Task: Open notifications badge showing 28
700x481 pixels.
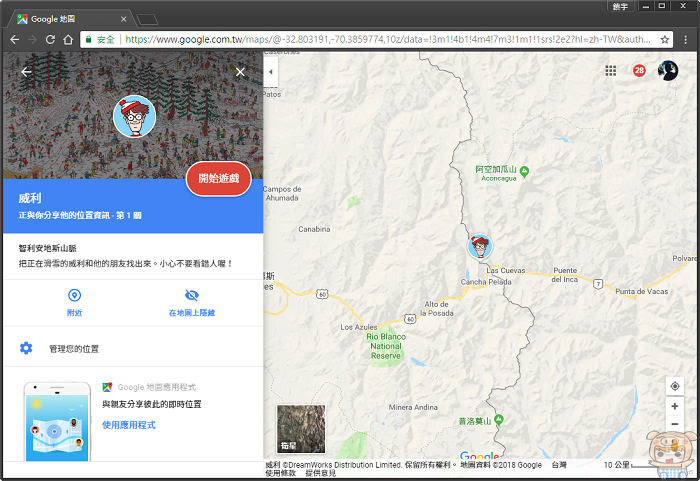Action: click(x=639, y=71)
